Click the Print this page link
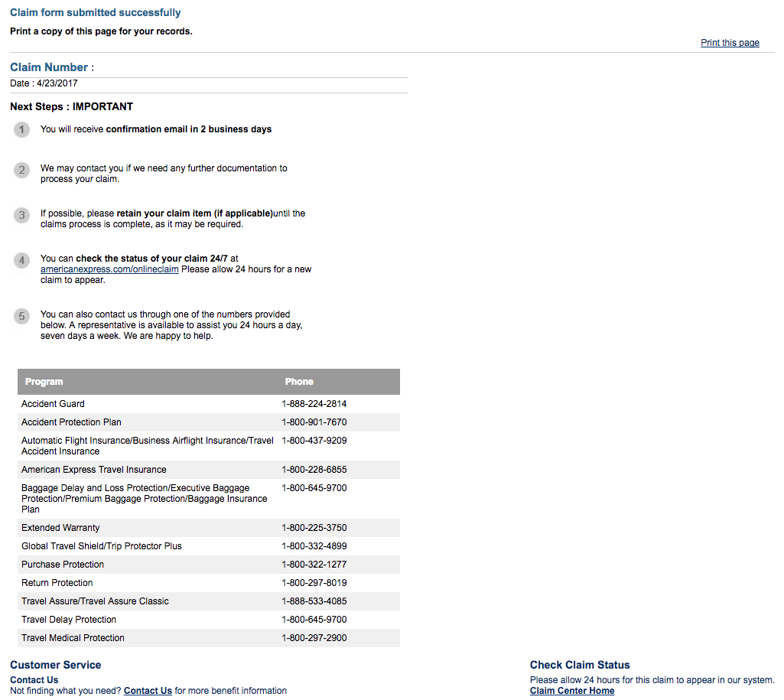The width and height of the screenshot is (784, 700). [730, 43]
